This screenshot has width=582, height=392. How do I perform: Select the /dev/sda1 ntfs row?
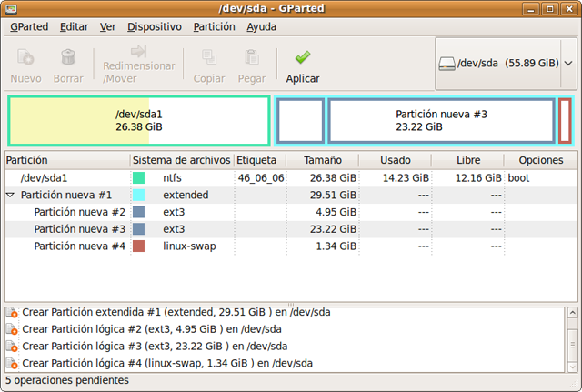coord(182,178)
